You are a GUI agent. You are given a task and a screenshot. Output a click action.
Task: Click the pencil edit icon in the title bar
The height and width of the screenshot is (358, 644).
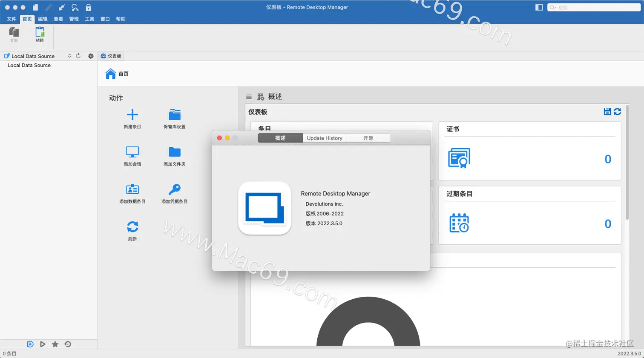point(49,7)
